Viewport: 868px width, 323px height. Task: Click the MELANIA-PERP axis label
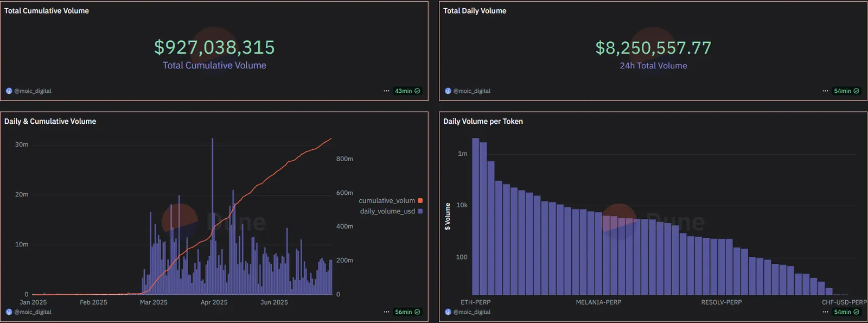[x=598, y=302]
